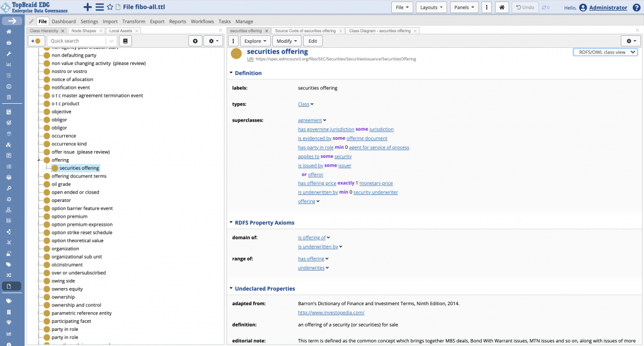Toggle the star favorite for fibo-all.ttl
644x346 pixels.
tap(109, 7)
